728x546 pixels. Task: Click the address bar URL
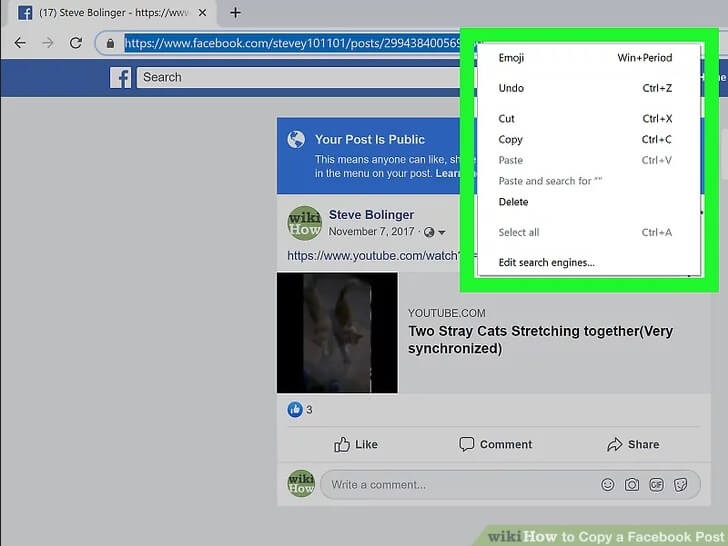point(292,43)
